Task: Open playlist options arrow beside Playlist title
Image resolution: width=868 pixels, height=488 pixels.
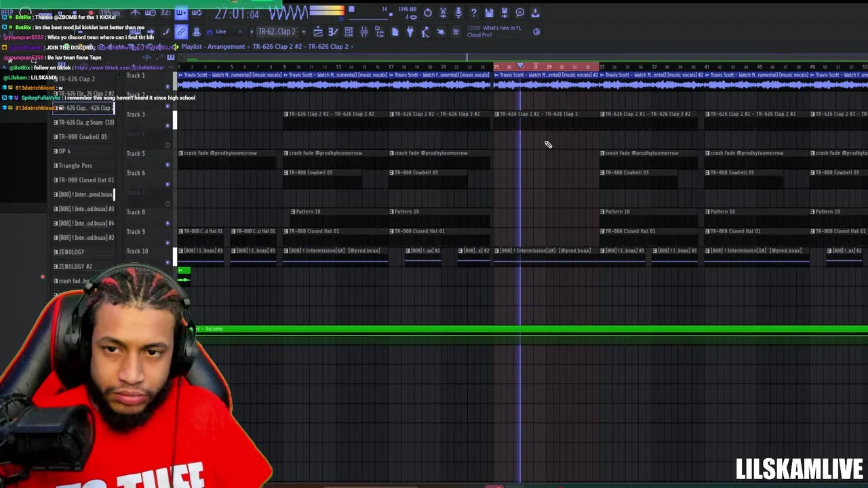Action: tap(176, 47)
